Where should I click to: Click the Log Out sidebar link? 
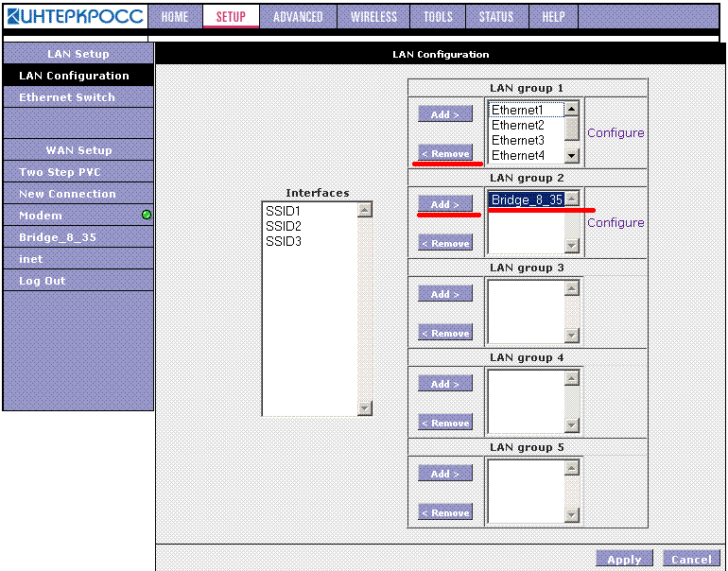click(x=43, y=281)
